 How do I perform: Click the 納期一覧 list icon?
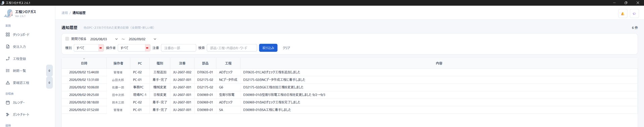pyautogui.click(x=8, y=71)
